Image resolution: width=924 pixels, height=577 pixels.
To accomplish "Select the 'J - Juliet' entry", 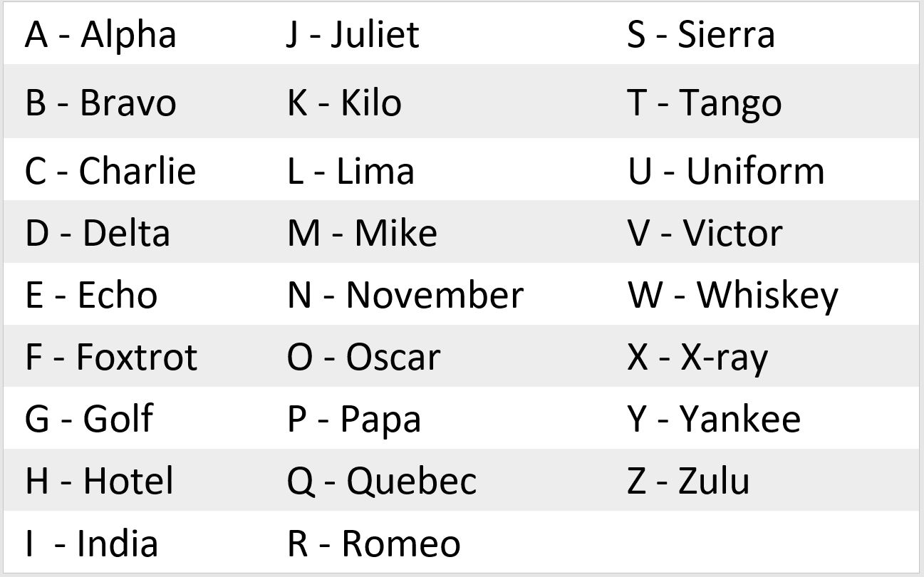I will coord(353,34).
